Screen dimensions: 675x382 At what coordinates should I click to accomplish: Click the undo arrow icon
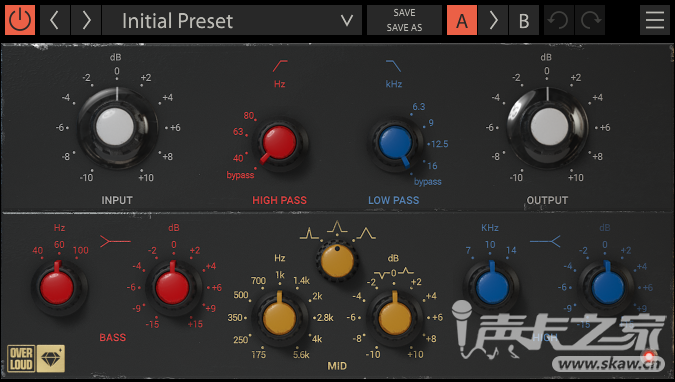[x=558, y=20]
